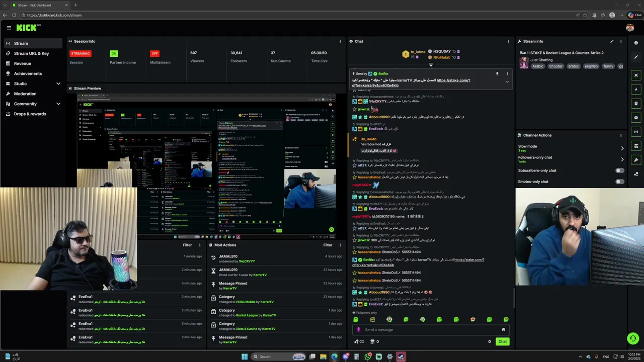Screen dimensions: 644x362
Task: Click Slots & Casino category link
Action: pos(247,329)
